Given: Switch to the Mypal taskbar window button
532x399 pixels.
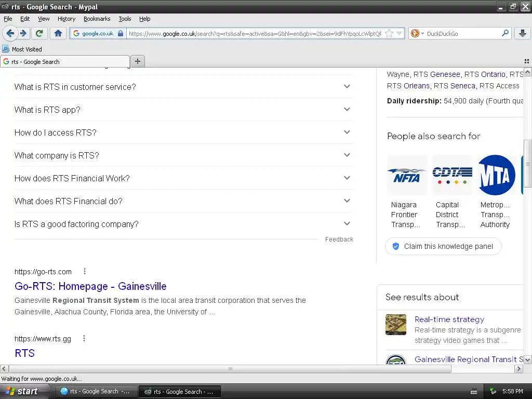Looking at the screenshot, I should coord(179,391).
